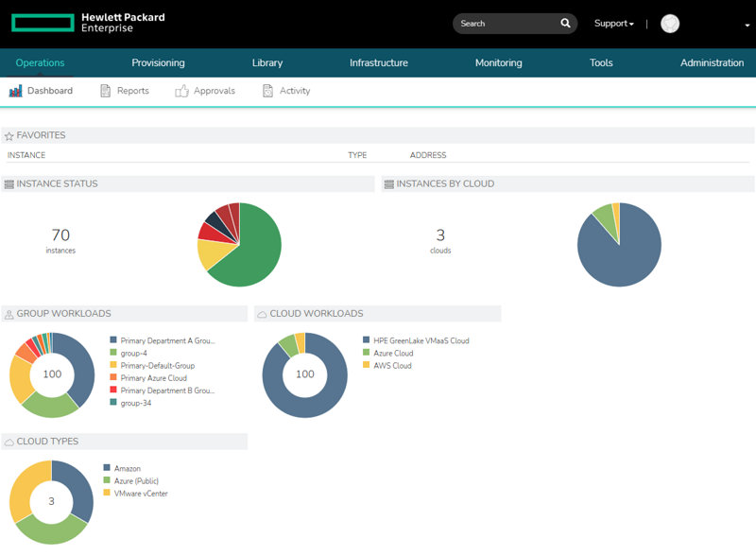The width and height of the screenshot is (756, 556).
Task: Click the Reports document icon
Action: click(x=106, y=91)
